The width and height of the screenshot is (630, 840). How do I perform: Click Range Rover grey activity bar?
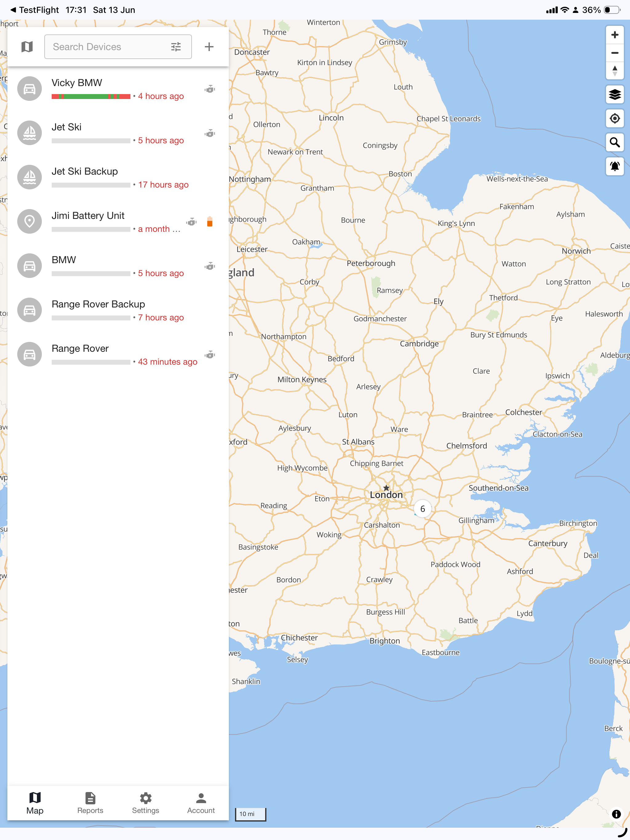[91, 362]
